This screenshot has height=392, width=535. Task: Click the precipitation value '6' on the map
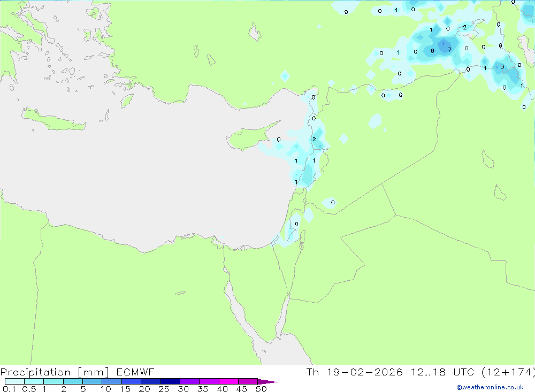(x=432, y=51)
